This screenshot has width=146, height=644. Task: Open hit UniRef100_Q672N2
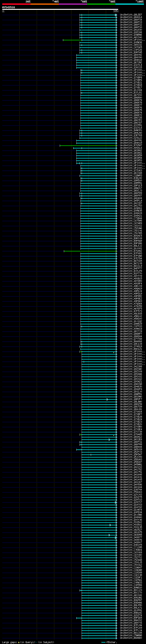click(131, 62)
